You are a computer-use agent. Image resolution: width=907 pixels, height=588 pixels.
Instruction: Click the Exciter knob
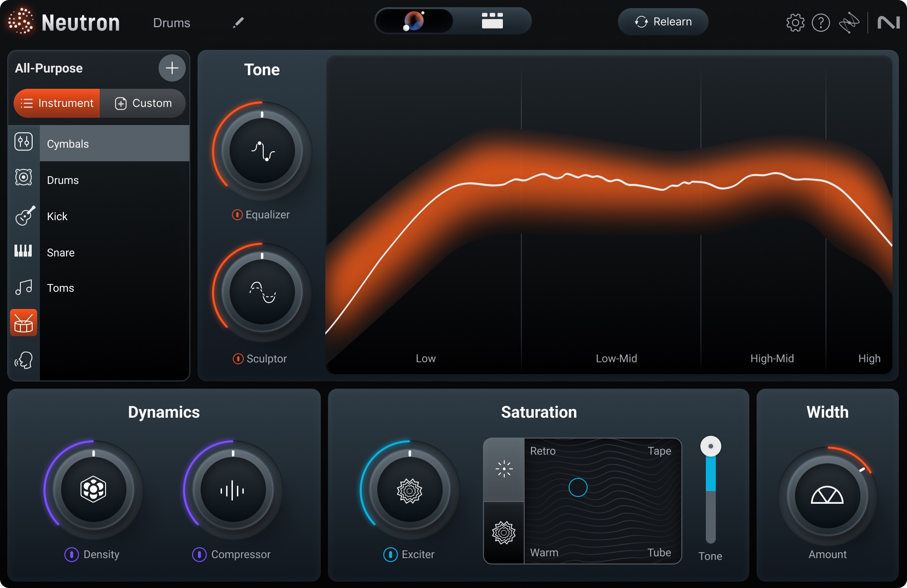410,490
